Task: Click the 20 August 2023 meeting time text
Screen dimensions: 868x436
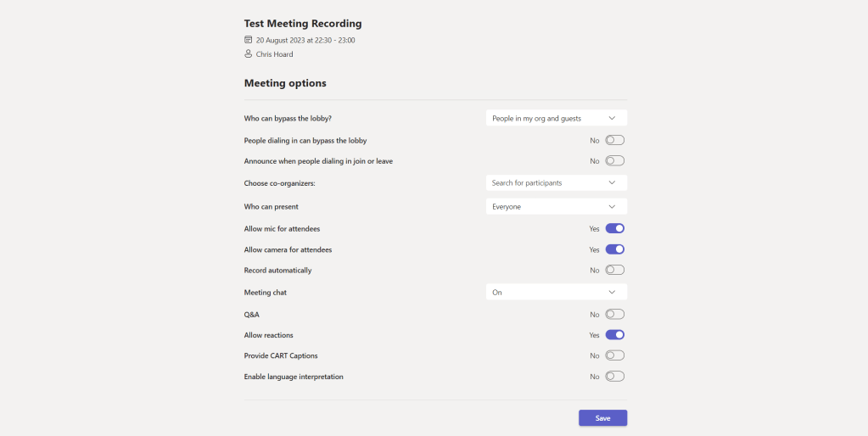Action: tap(305, 40)
